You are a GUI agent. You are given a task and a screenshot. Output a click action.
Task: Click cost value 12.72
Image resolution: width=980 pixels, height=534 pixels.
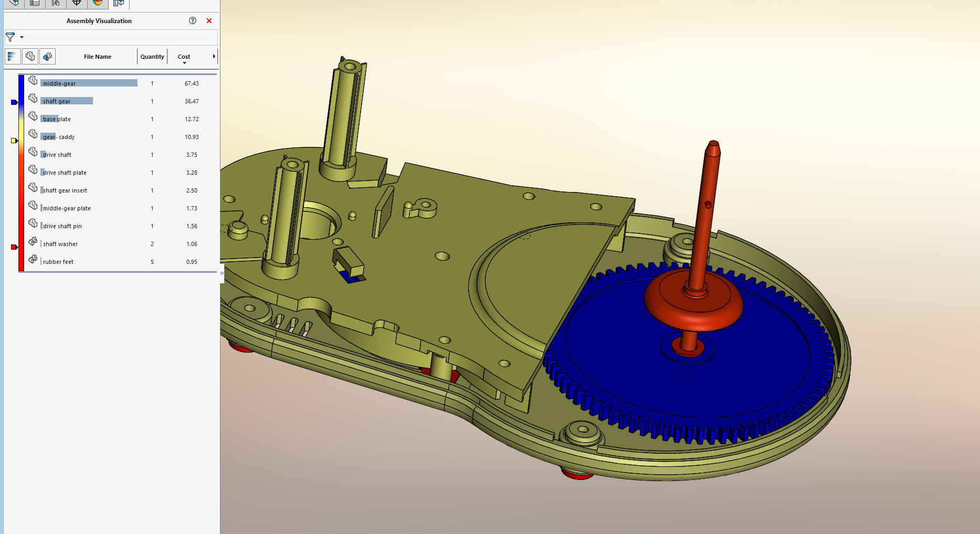click(x=192, y=119)
